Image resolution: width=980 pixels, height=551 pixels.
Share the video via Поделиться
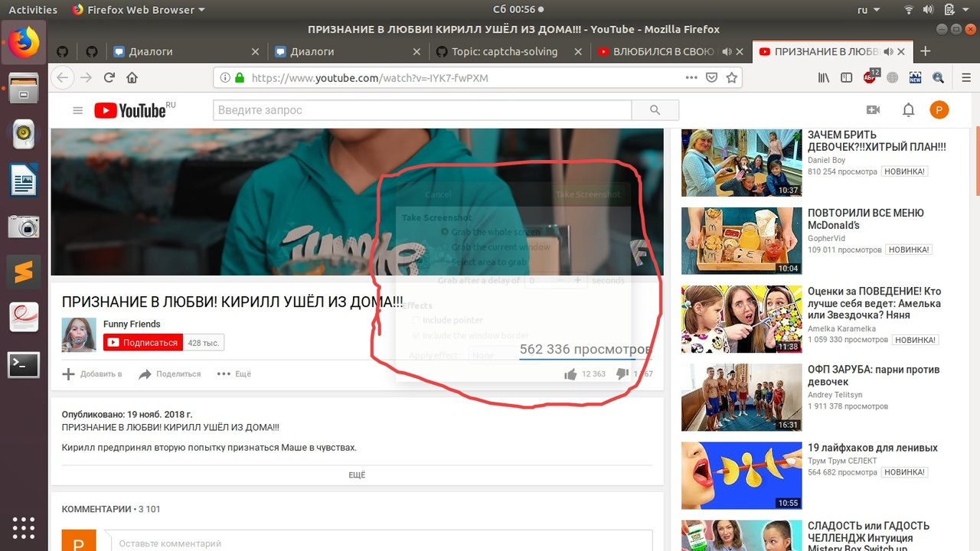click(x=169, y=374)
